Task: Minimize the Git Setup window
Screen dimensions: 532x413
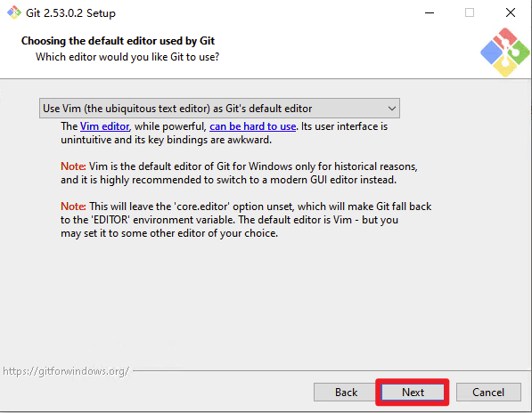Action: (x=430, y=12)
